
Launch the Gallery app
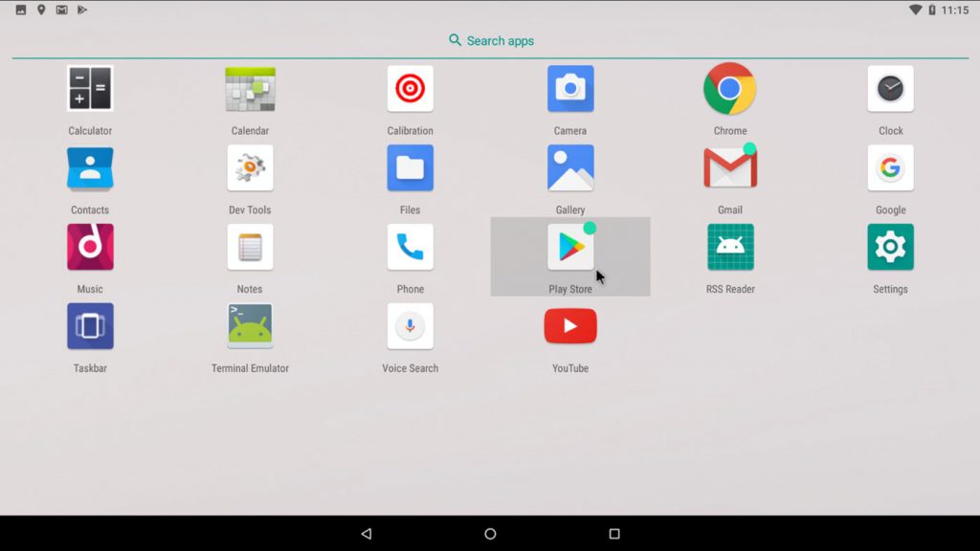570,168
